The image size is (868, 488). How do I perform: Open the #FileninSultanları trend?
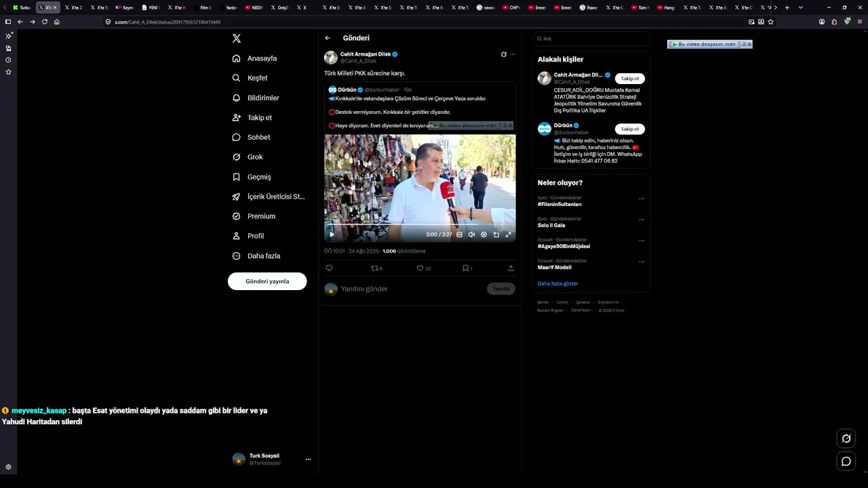pos(559,204)
